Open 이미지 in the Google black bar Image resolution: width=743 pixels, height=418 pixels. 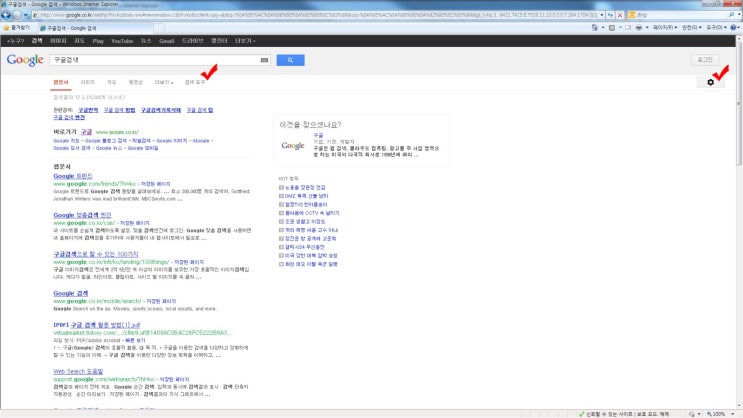click(x=58, y=41)
